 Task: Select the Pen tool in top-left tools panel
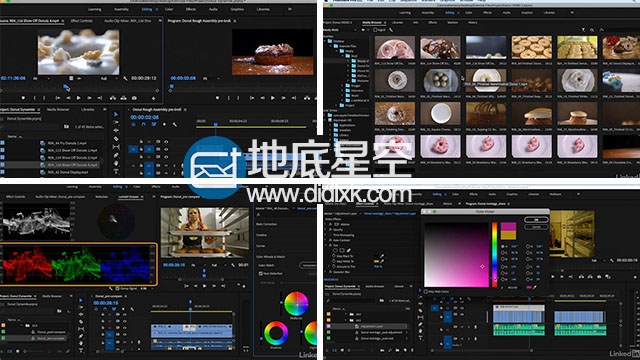[116, 155]
